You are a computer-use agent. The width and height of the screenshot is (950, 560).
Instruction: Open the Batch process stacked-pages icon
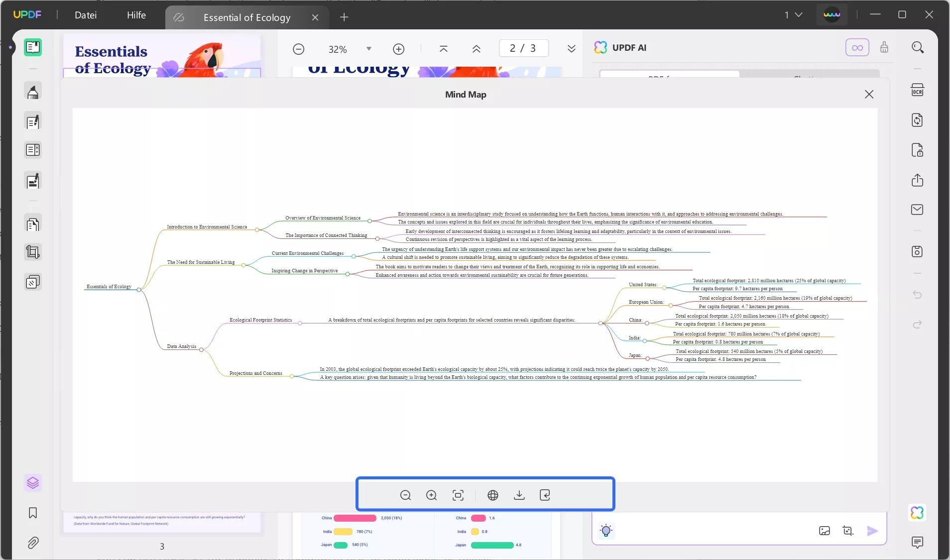[33, 282]
